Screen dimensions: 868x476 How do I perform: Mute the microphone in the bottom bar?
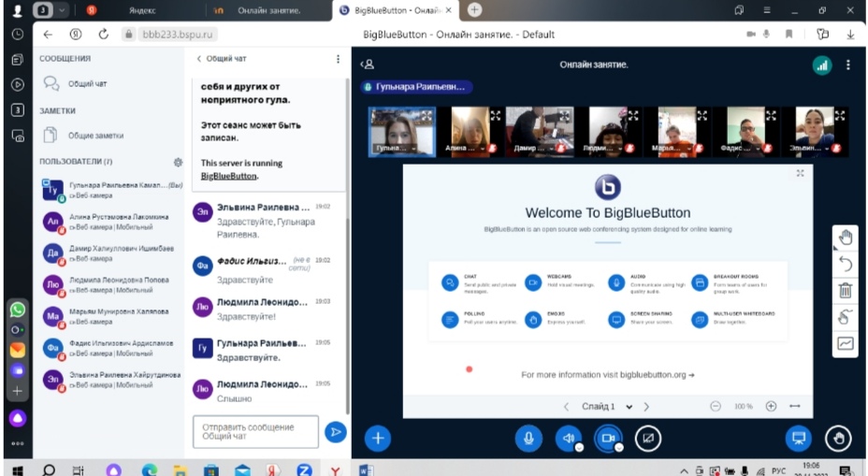tap(528, 438)
